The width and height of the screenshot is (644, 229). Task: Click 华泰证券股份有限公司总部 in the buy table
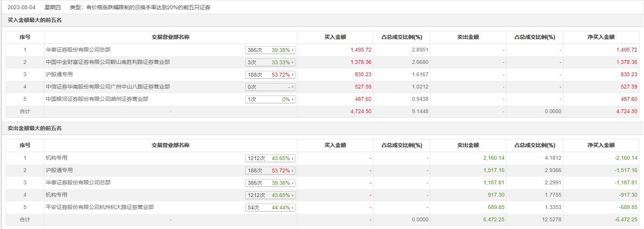pyautogui.click(x=78, y=50)
